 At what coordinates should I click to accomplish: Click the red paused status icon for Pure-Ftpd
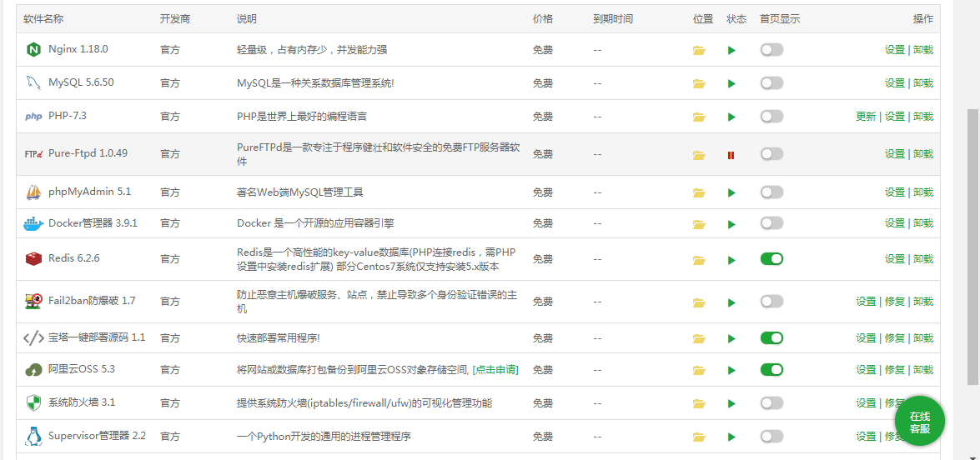pyautogui.click(x=731, y=155)
